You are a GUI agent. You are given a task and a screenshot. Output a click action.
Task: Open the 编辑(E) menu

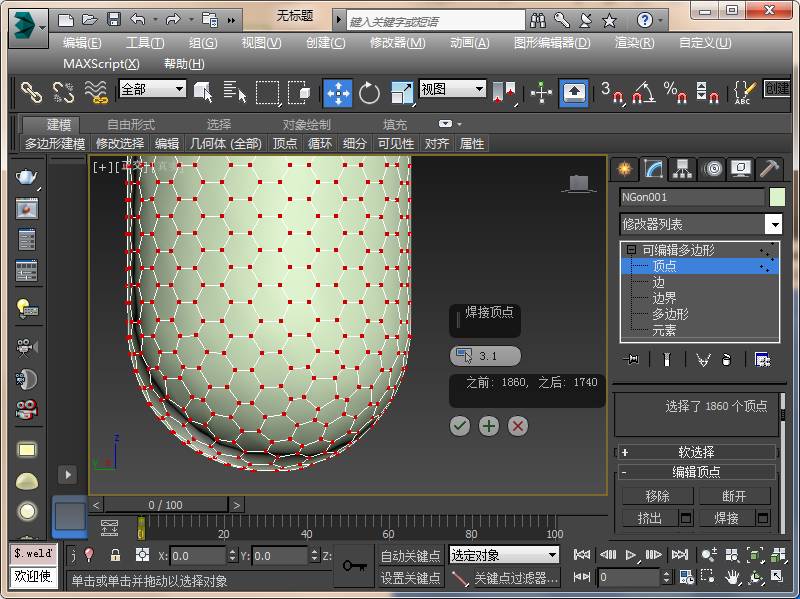click(x=82, y=43)
